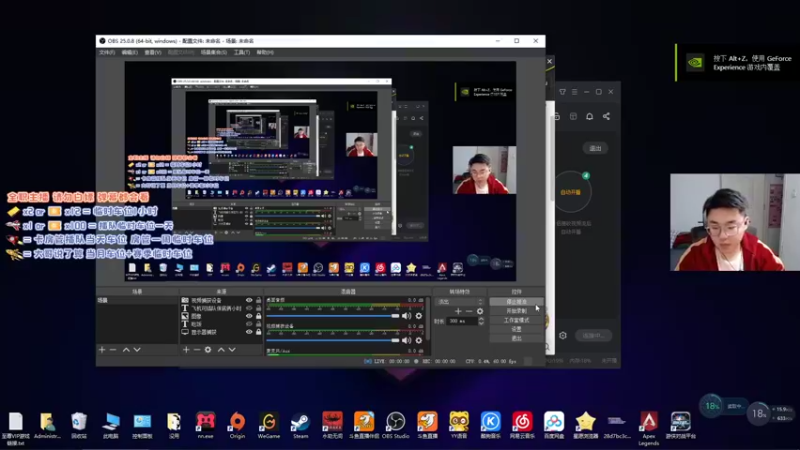Open the gear settings for the second mixer channel
This screenshot has width=800, height=450.
419,340
